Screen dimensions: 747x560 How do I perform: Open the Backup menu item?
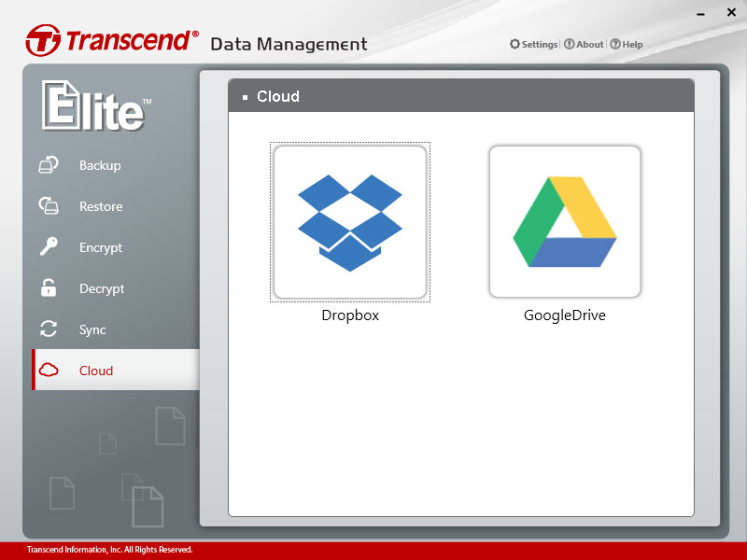tap(100, 165)
